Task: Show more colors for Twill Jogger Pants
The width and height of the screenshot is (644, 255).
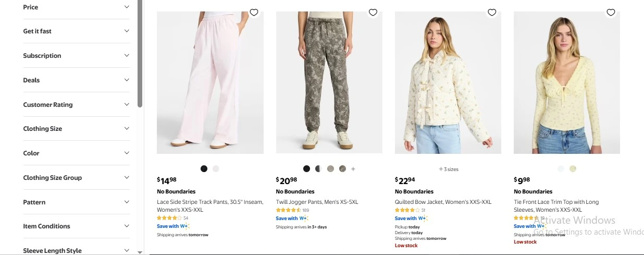Action: [353, 169]
